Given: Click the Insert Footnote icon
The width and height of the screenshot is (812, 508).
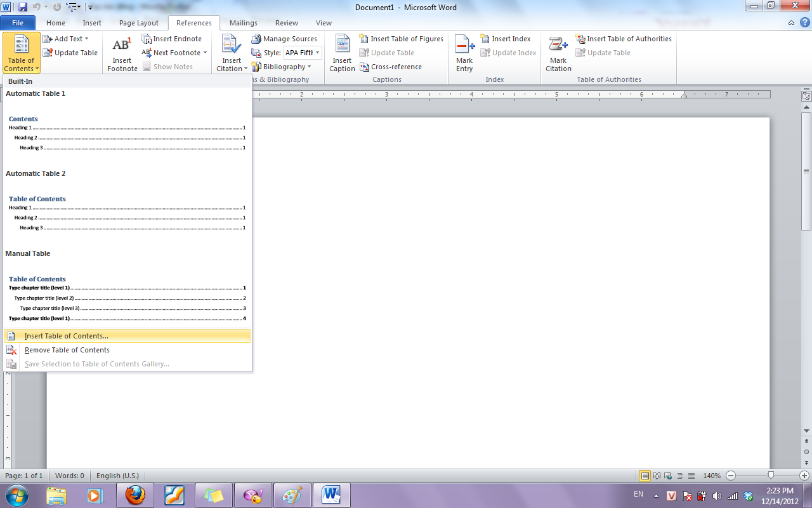Looking at the screenshot, I should [122, 54].
